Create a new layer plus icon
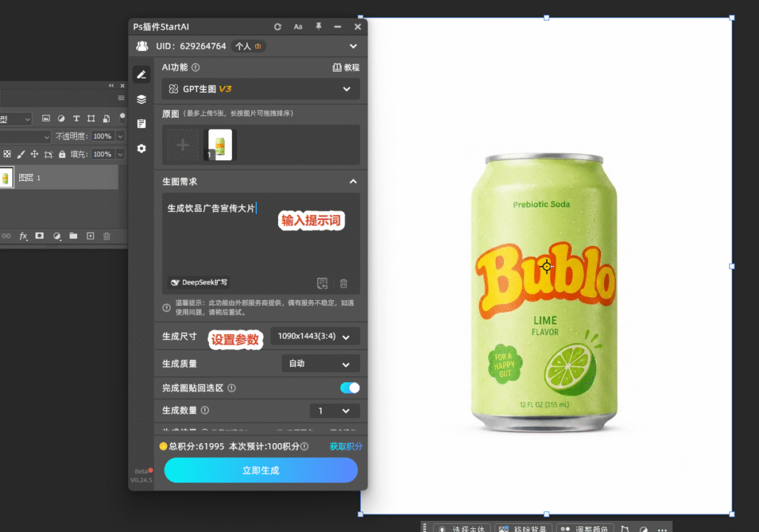This screenshot has width=759, height=532. tap(90, 236)
